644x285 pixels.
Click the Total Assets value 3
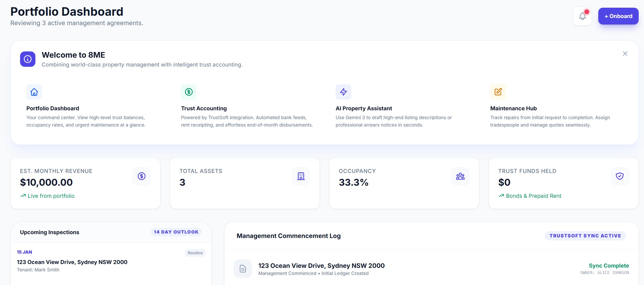click(x=182, y=182)
